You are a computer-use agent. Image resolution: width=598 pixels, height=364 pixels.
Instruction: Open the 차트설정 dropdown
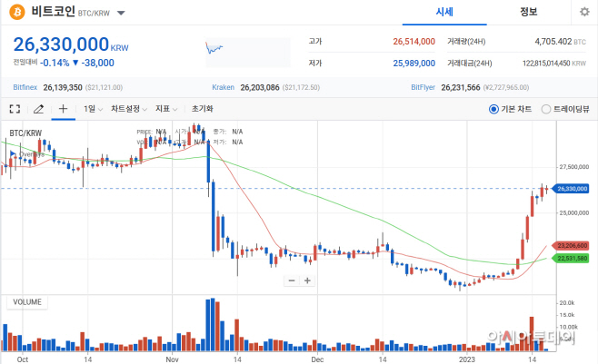click(129, 109)
